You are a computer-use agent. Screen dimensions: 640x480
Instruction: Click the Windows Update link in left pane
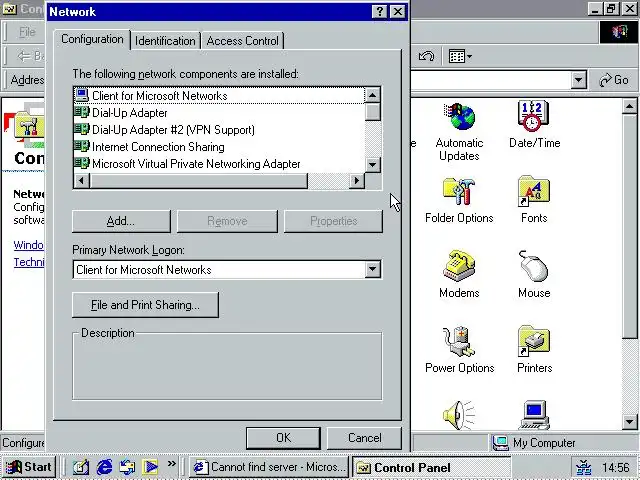coord(28,245)
